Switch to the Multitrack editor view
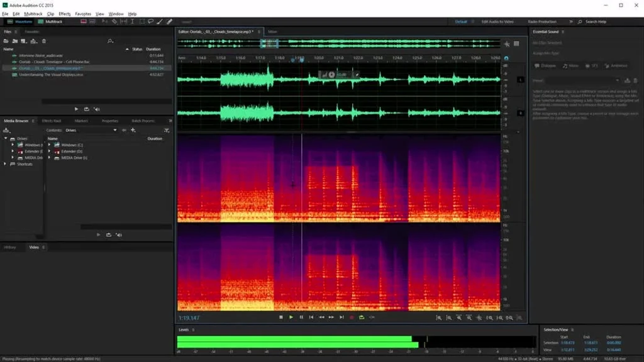This screenshot has width=644, height=362. 50,21
